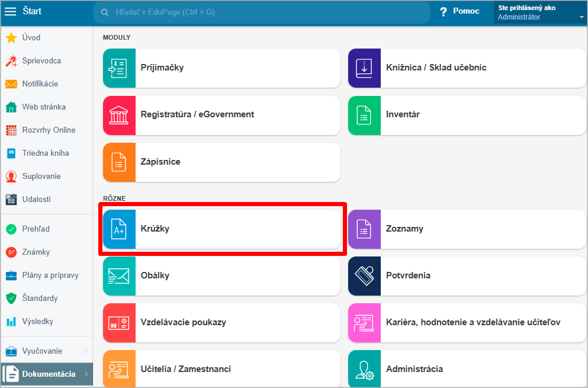588x388 pixels.
Task: Open the Knižnica / Sklad učebníc icon
Action: [x=364, y=68]
